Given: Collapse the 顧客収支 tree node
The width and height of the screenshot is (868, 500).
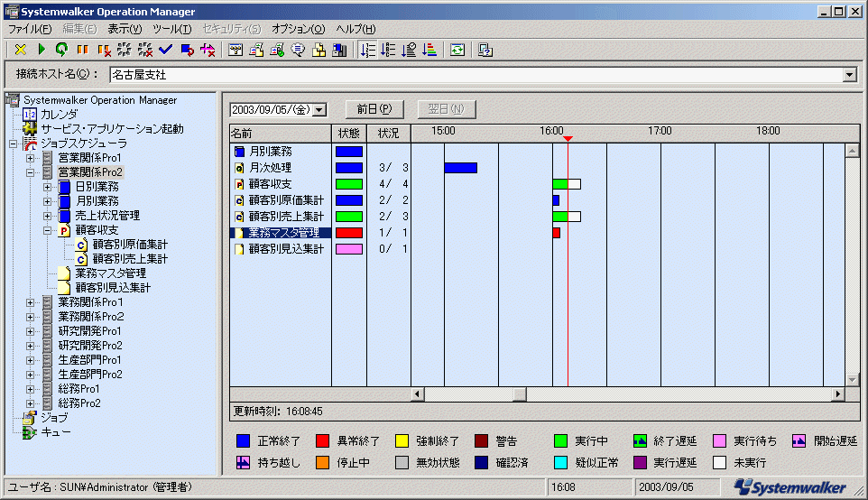Looking at the screenshot, I should tap(48, 230).
